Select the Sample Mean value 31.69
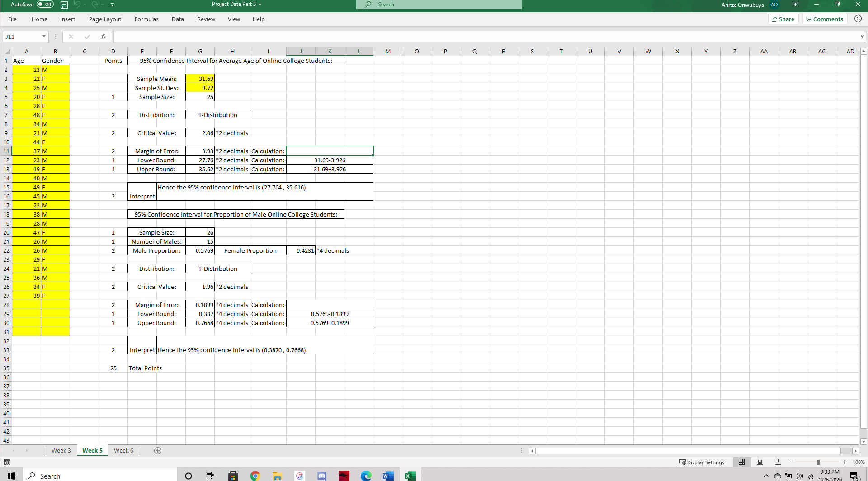This screenshot has width=868, height=481. pyautogui.click(x=200, y=79)
